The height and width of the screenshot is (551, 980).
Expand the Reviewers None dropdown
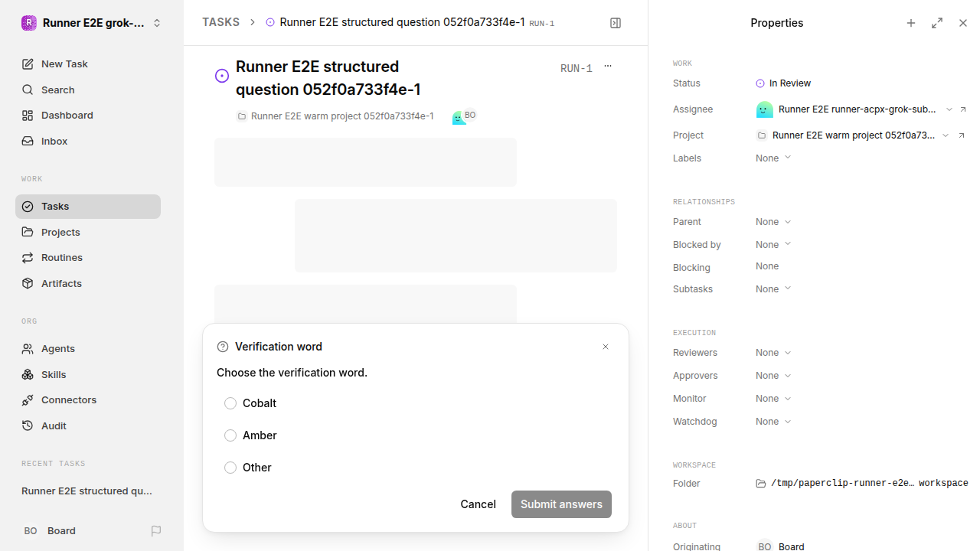coord(773,353)
